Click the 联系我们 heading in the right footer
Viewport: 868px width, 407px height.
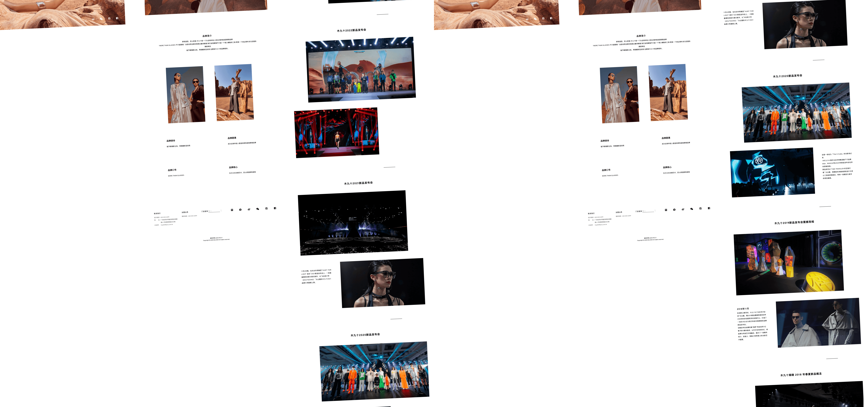pos(591,214)
